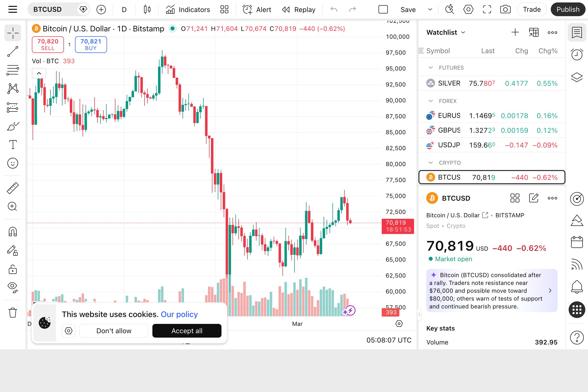This screenshot has width=588, height=392.
Task: Select the brush drawing tool
Action: pyautogui.click(x=13, y=126)
